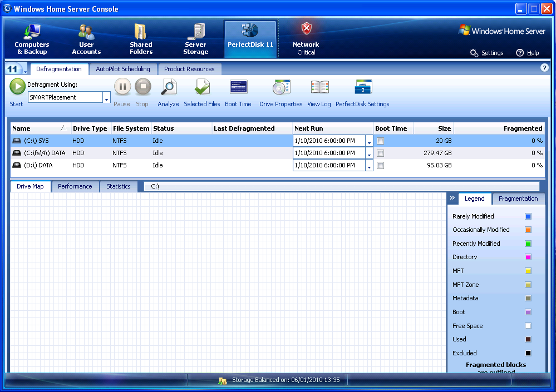Click the green Start defragment icon
The image size is (556, 392).
[x=17, y=86]
